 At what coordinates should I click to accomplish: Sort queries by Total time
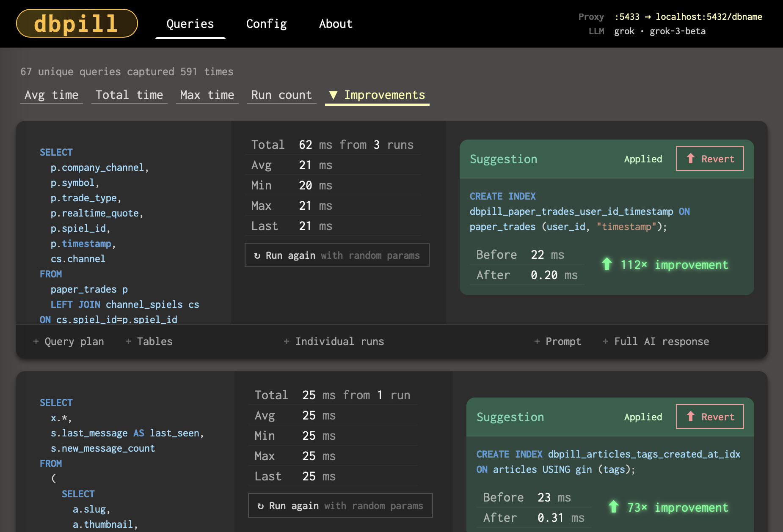point(129,95)
